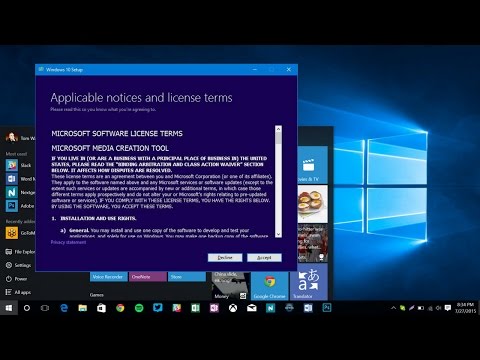Image resolution: width=480 pixels, height=360 pixels.
Task: Open the OneNote tile in Start menu
Action: click(148, 277)
